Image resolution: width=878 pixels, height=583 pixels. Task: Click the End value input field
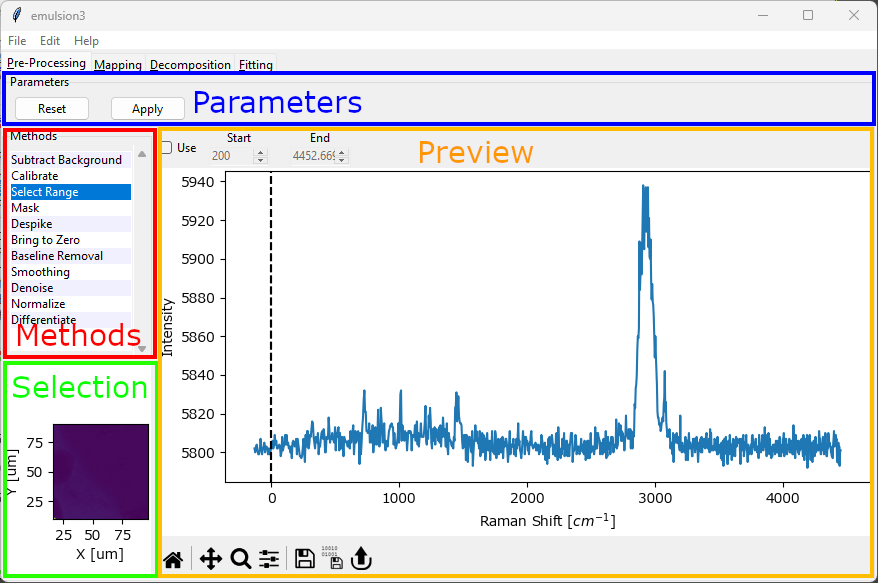coord(312,156)
